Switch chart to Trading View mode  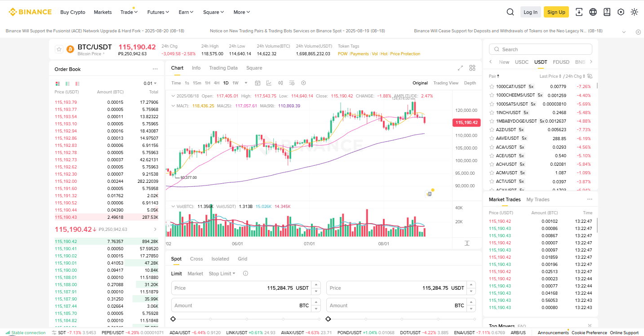(446, 83)
